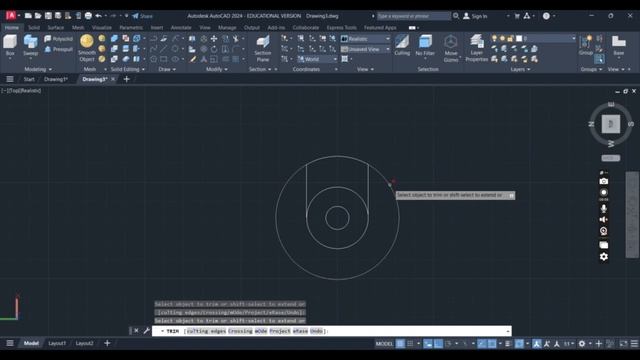This screenshot has height=360, width=640.
Task: Toggle lineweight display in status bar
Action: [x=508, y=344]
